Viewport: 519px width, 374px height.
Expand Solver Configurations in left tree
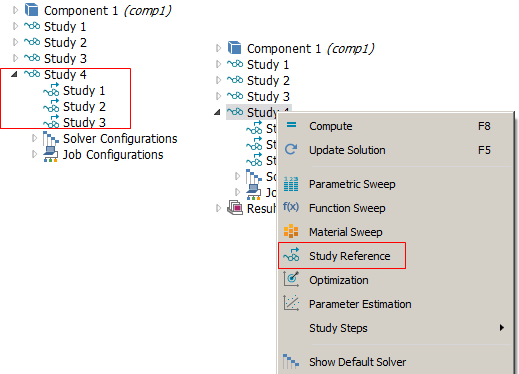click(34, 138)
